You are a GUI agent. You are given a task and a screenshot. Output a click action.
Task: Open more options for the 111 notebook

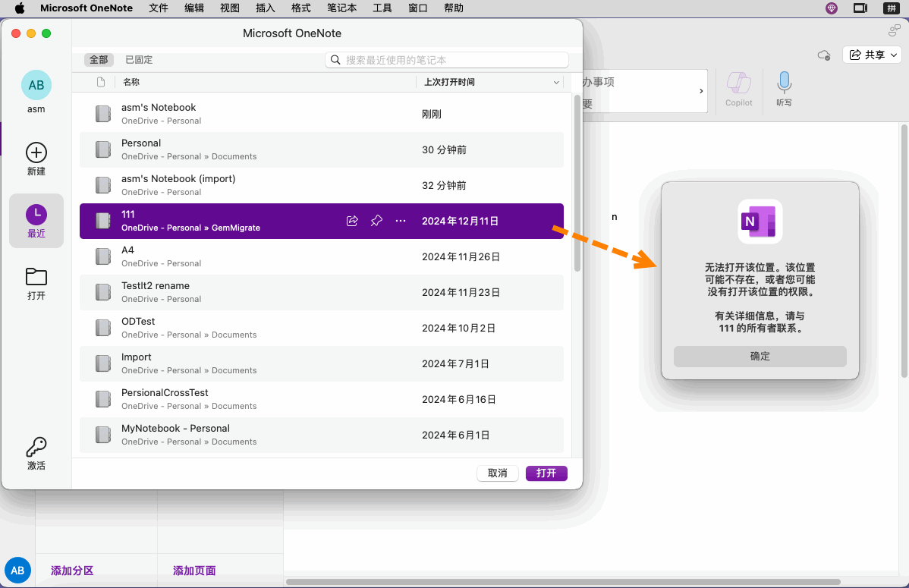(x=401, y=221)
